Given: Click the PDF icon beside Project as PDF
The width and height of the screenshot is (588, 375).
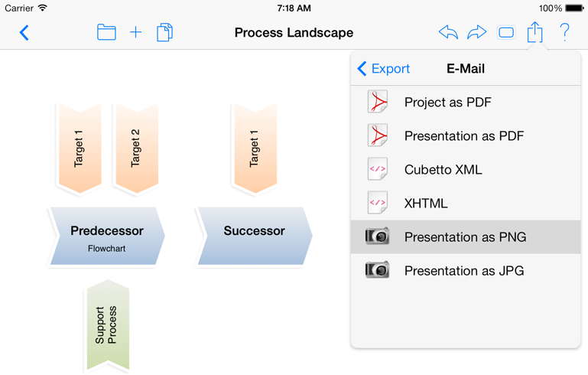Looking at the screenshot, I should click(x=378, y=102).
